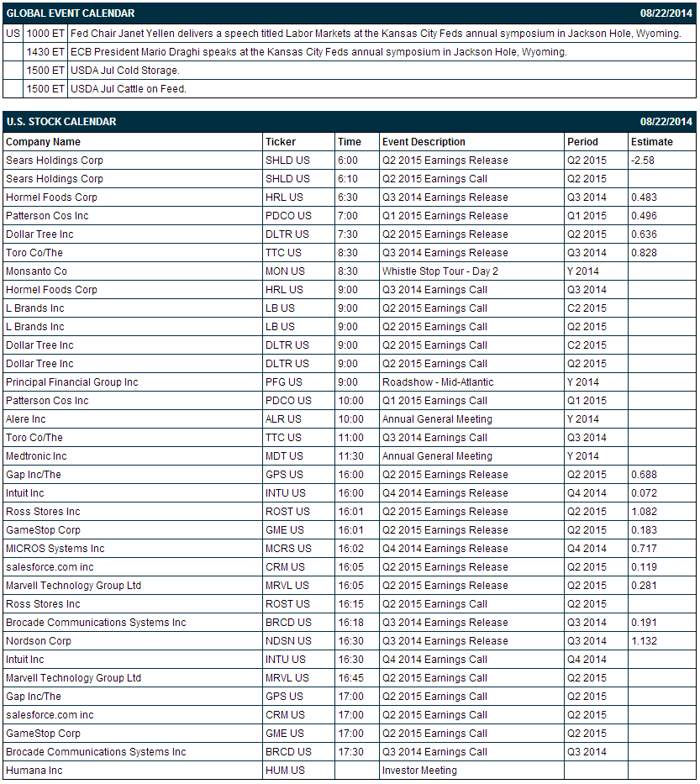The image size is (700, 784).
Task: Select the Alere Inc Annual General Meeting
Action: pos(437,419)
